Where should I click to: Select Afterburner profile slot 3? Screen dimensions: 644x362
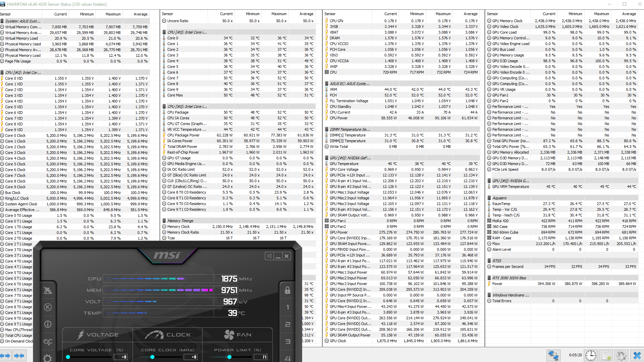click(287, 341)
